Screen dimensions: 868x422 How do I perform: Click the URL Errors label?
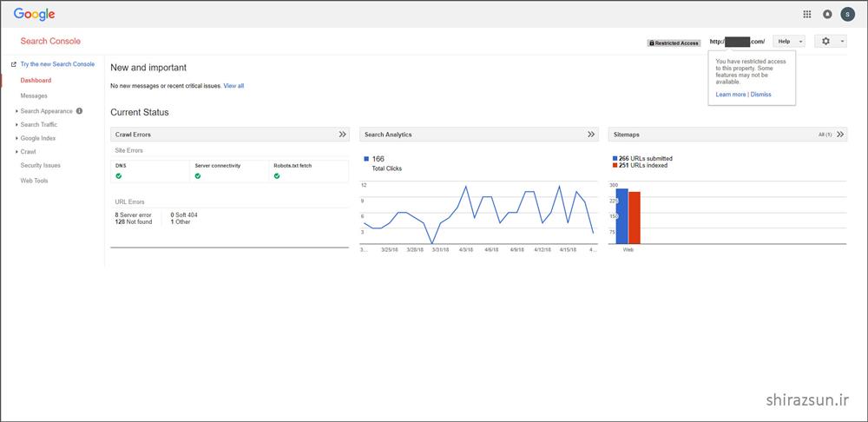pyautogui.click(x=129, y=202)
